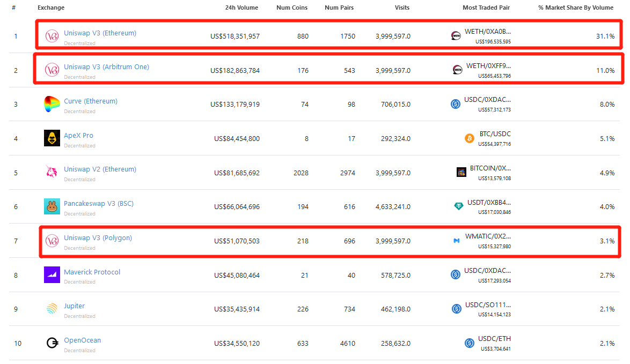The image size is (630, 364).
Task: Click the Curve (Ethereum) rainbow logo icon
Action: click(x=52, y=105)
